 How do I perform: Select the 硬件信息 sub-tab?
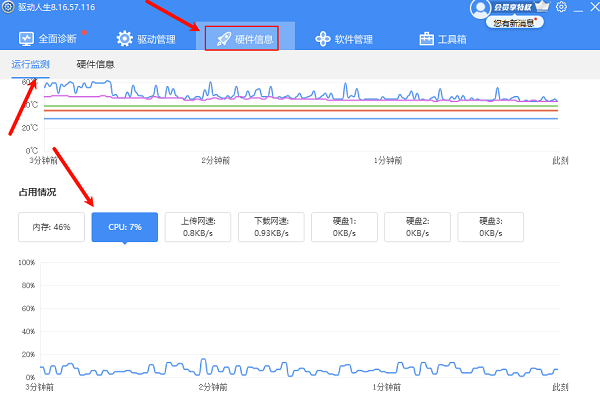tap(95, 64)
